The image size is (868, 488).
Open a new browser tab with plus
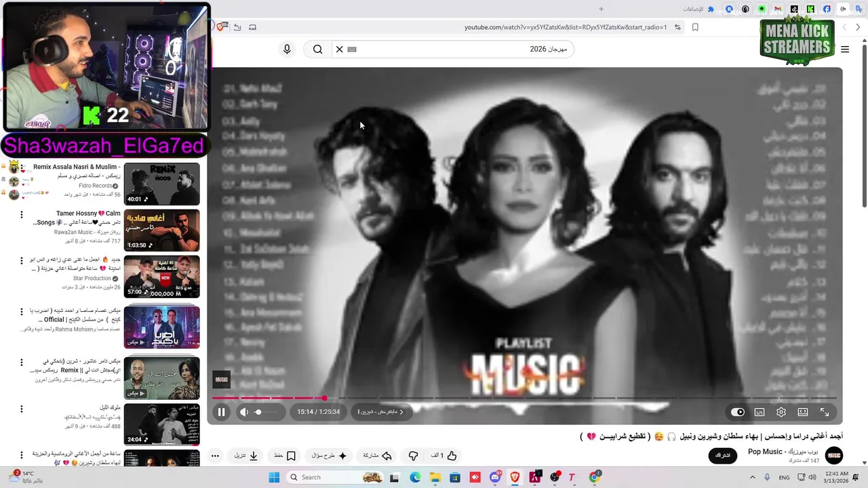tap(601, 9)
